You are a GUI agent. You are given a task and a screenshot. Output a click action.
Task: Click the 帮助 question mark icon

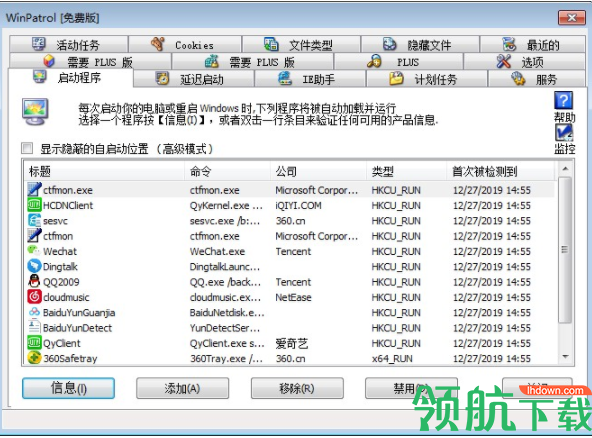coord(564,100)
